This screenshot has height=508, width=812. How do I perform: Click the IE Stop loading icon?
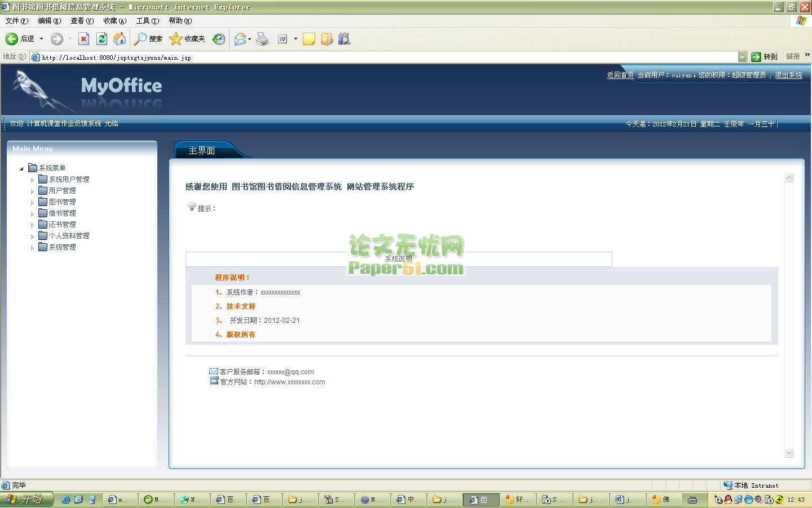point(83,39)
